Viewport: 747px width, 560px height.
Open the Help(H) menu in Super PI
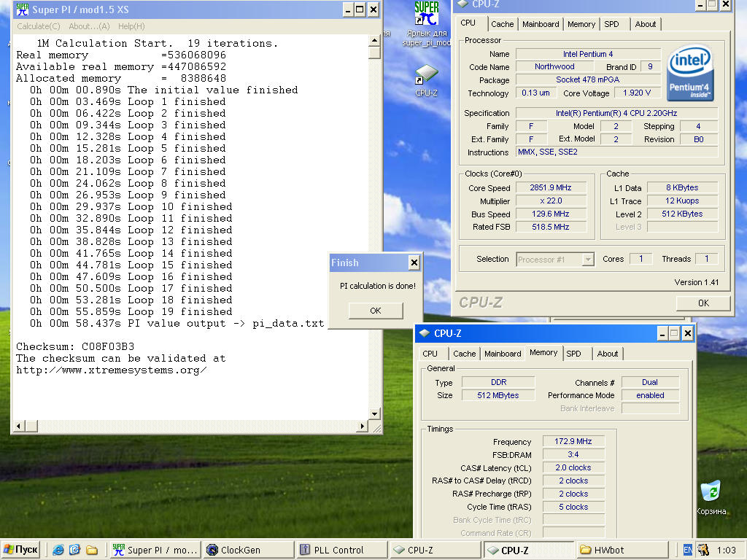click(131, 26)
